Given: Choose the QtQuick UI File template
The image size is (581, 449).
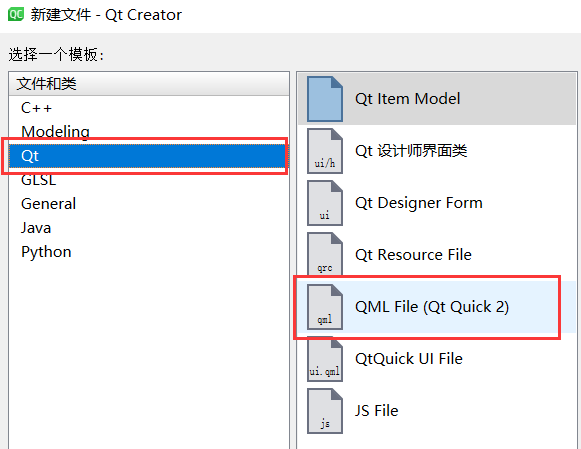Looking at the screenshot, I should tap(437, 359).
